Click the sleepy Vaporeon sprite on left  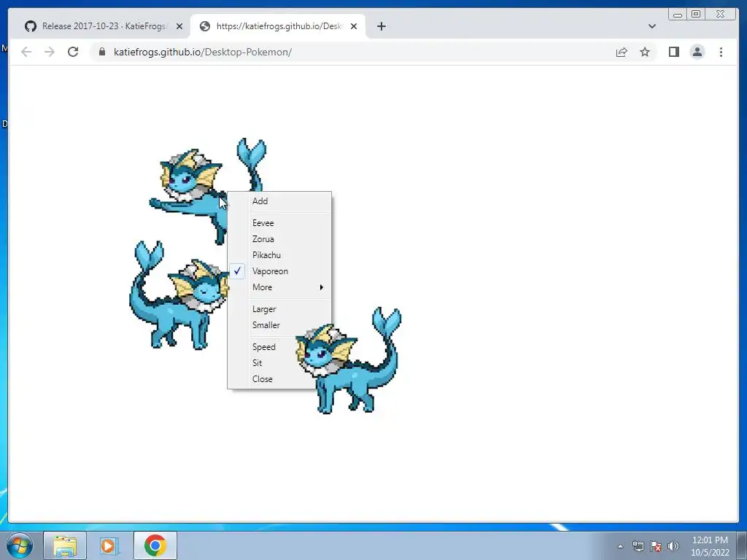[179, 305]
